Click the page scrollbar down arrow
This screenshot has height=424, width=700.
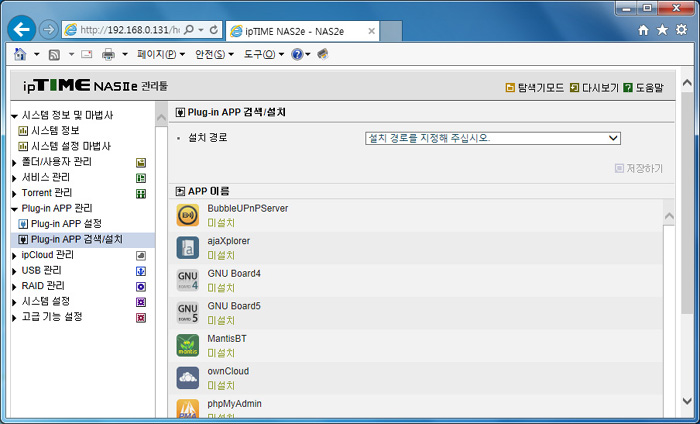coord(688,401)
